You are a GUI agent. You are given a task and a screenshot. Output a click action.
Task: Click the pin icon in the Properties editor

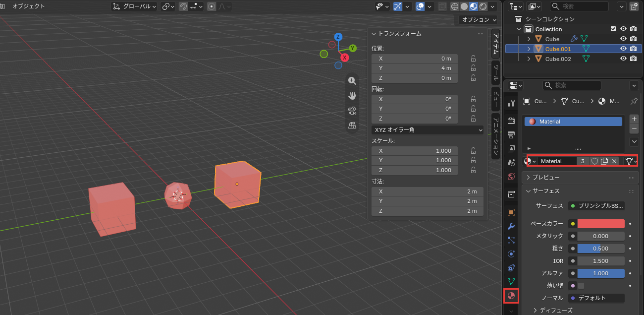point(634,101)
